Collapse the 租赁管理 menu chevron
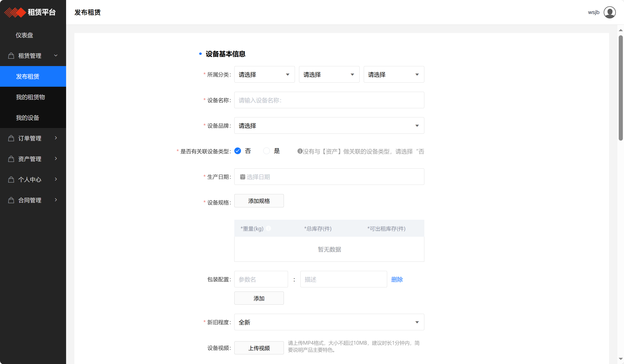Image resolution: width=624 pixels, height=364 pixels. pyautogui.click(x=56, y=56)
